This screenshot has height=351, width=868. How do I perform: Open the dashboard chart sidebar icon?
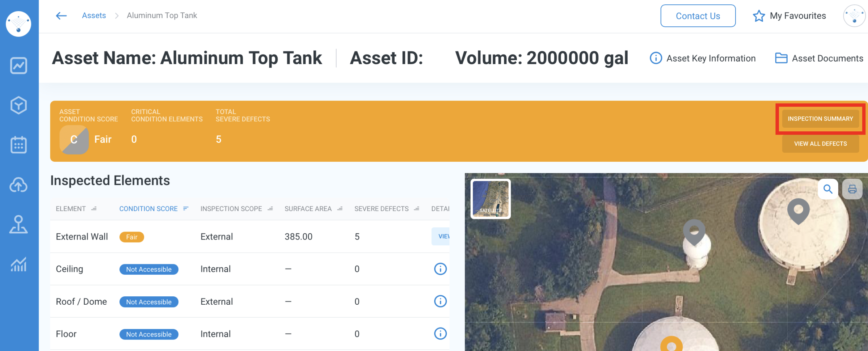tap(18, 65)
